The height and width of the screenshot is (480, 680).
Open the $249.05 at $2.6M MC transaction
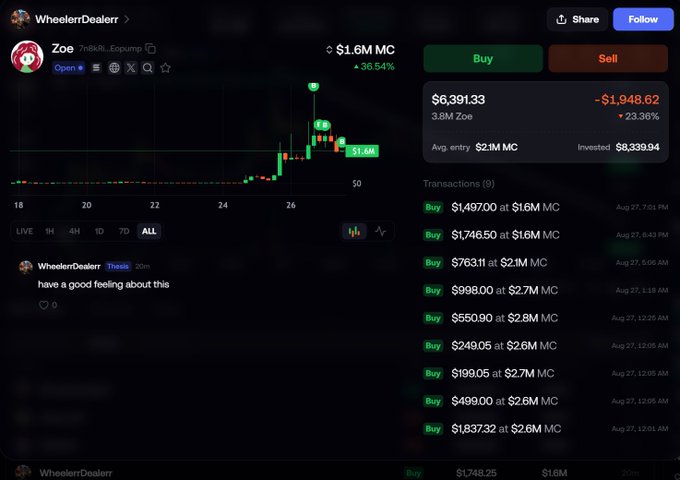pos(546,346)
